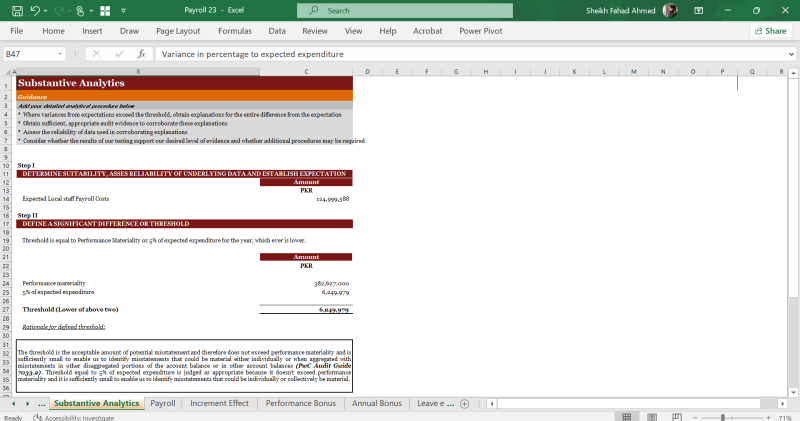Open the View tab
This screenshot has height=421, width=800.
353,31
